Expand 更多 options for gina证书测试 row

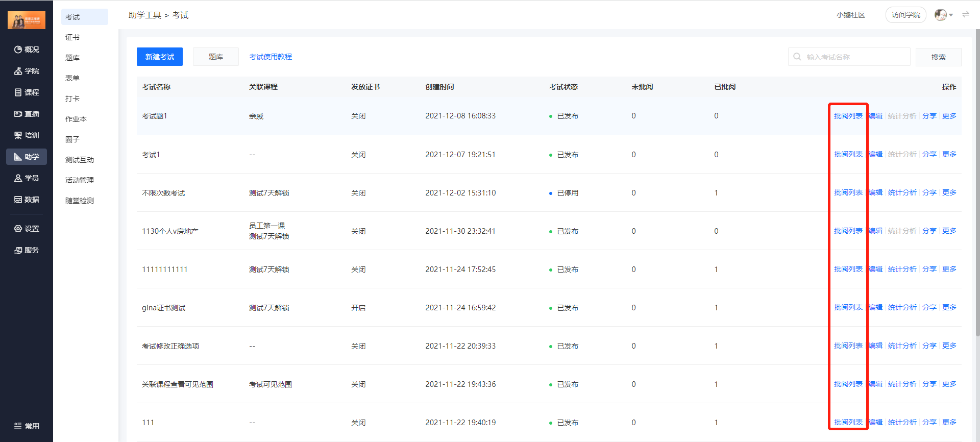point(949,307)
